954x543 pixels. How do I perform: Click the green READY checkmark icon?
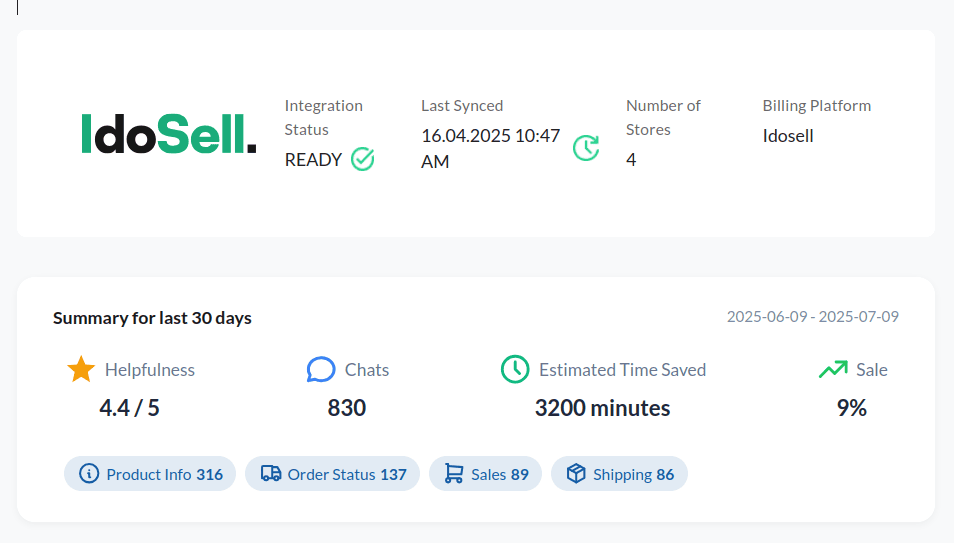[363, 159]
